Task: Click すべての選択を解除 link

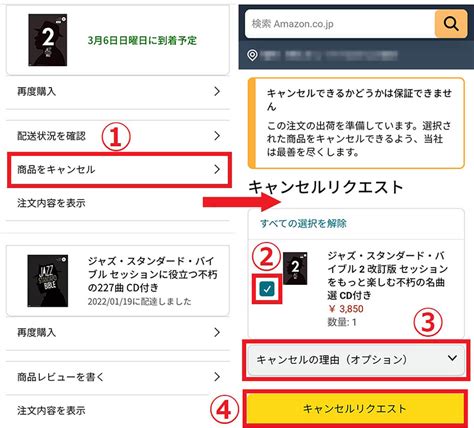Action: pos(303,223)
